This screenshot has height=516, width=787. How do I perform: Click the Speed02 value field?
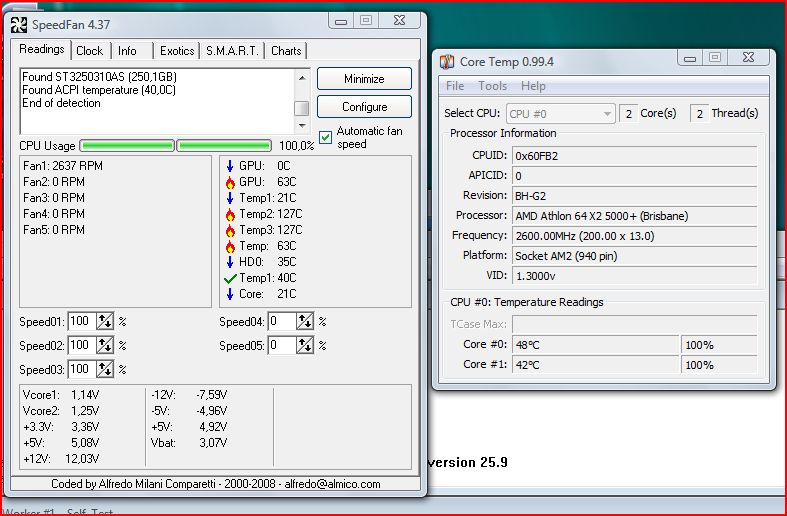[82, 345]
